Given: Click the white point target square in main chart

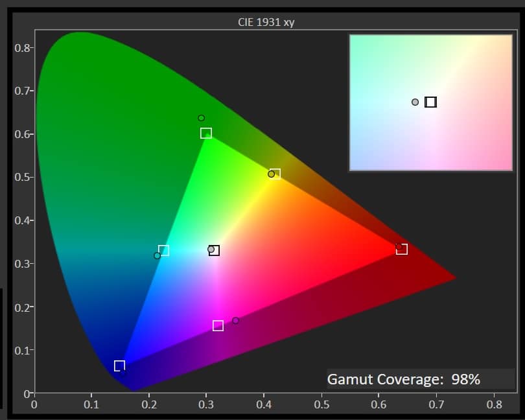Looking at the screenshot, I should 214,250.
